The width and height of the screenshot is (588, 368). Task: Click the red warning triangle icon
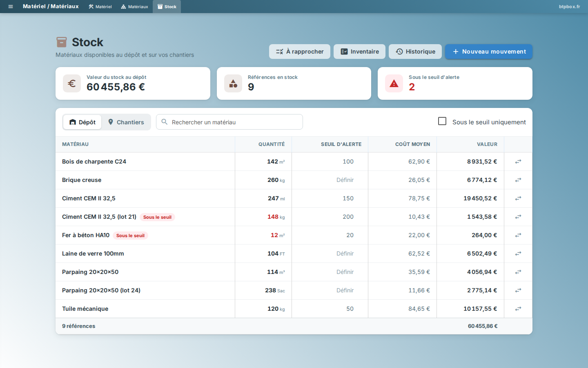pyautogui.click(x=394, y=83)
